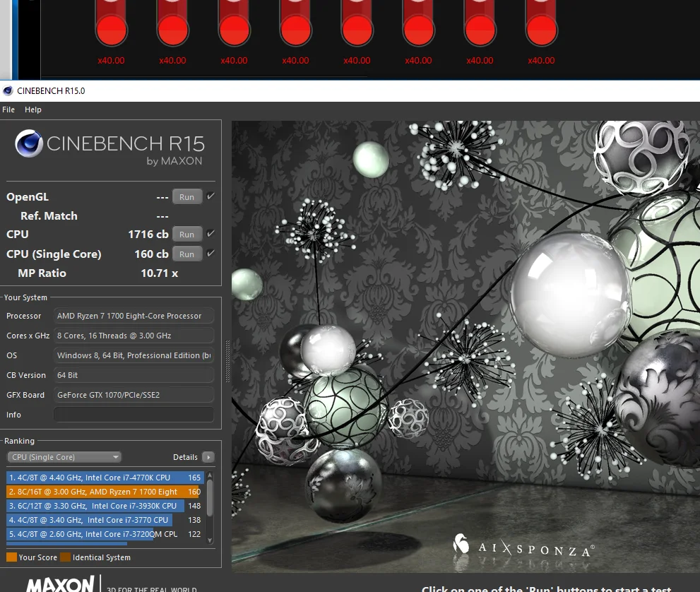Click the MP Ratio value "10.71 x"
This screenshot has height=592, width=700.
pyautogui.click(x=160, y=273)
